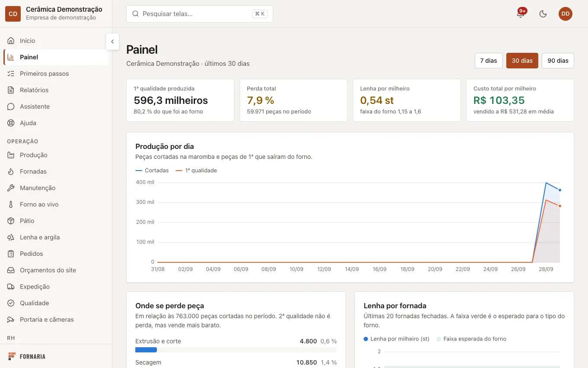Open the Pátio box icon
This screenshot has height=368, width=588.
[11, 221]
